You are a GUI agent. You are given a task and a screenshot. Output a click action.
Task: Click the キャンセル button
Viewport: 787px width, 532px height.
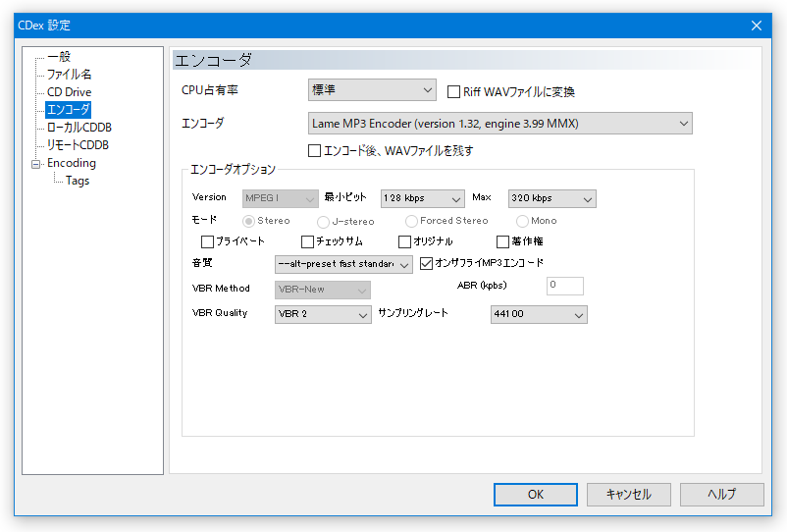tap(628, 495)
